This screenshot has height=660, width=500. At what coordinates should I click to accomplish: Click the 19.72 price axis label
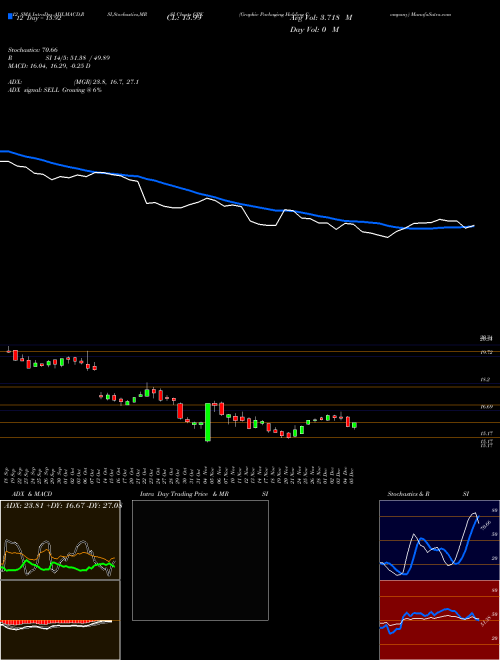pos(487,352)
